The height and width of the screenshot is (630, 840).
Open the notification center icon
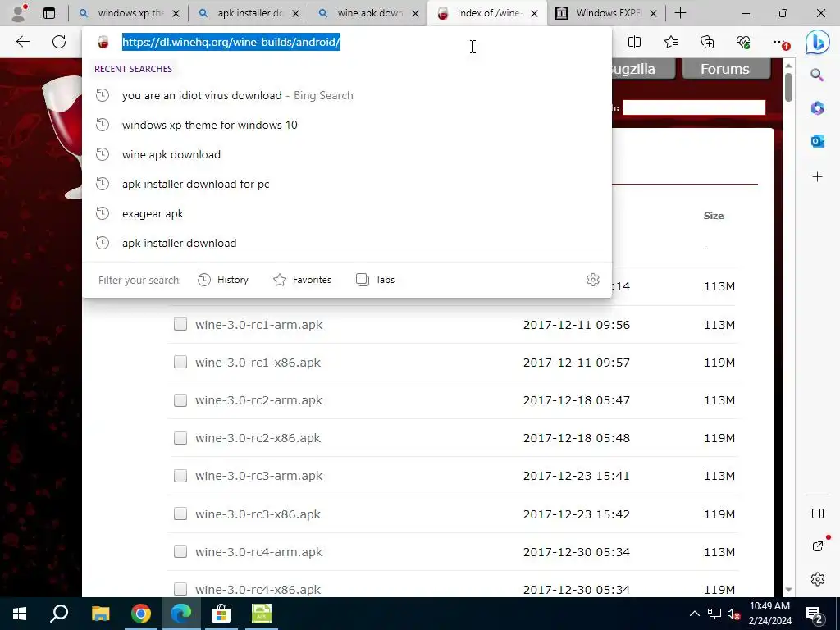click(x=815, y=614)
